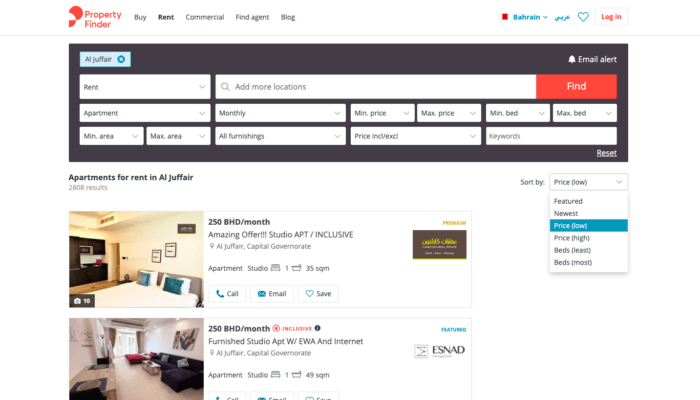Click the search magnifier icon in locations field
700x400 pixels.
click(x=225, y=87)
